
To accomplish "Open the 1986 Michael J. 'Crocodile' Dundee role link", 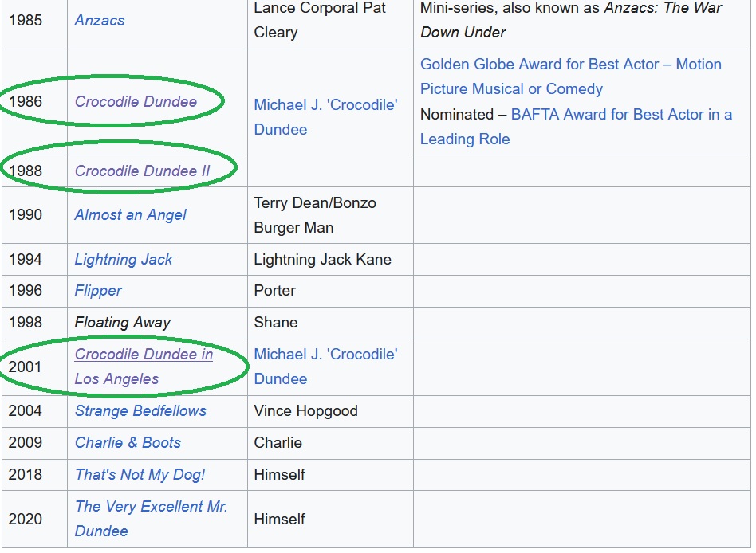I will pyautogui.click(x=326, y=117).
